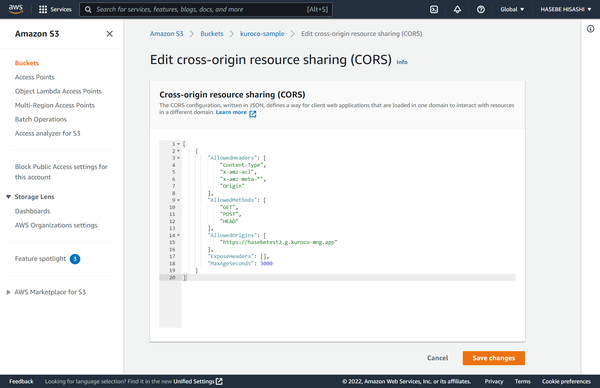Screen dimensions: 600x388
Task: Place cursor on editor line 20
Action: point(349,278)
